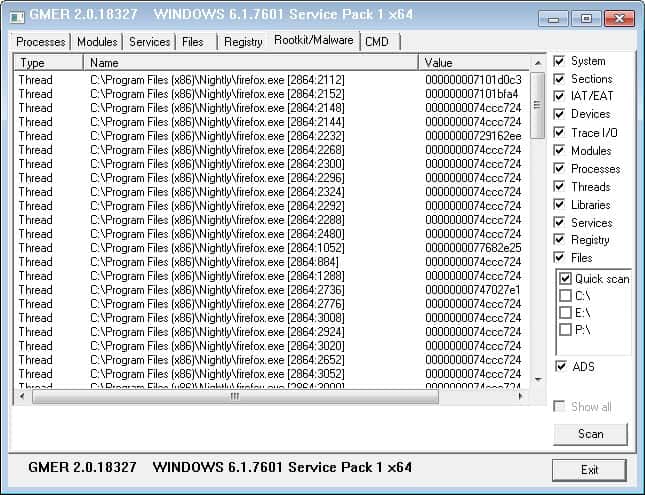Toggle the Quick scan checkbox
The height and width of the screenshot is (495, 645).
point(566,279)
